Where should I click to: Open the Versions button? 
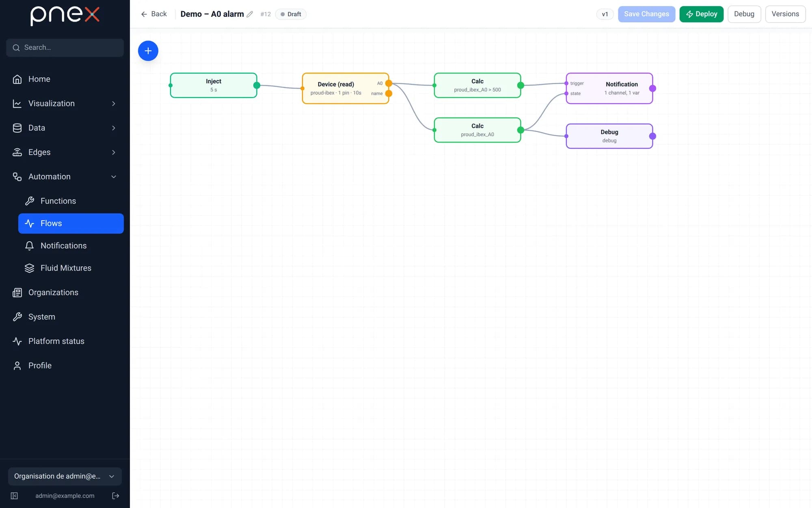(785, 14)
